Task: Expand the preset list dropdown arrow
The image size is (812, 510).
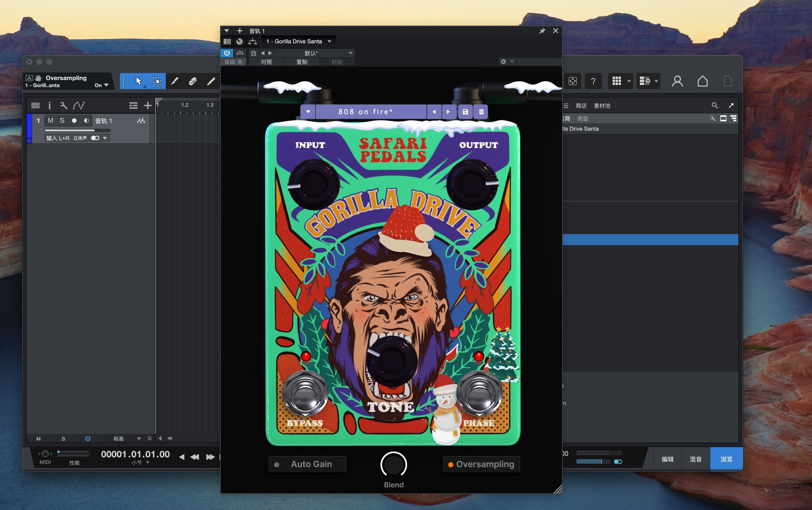Action: coord(308,112)
